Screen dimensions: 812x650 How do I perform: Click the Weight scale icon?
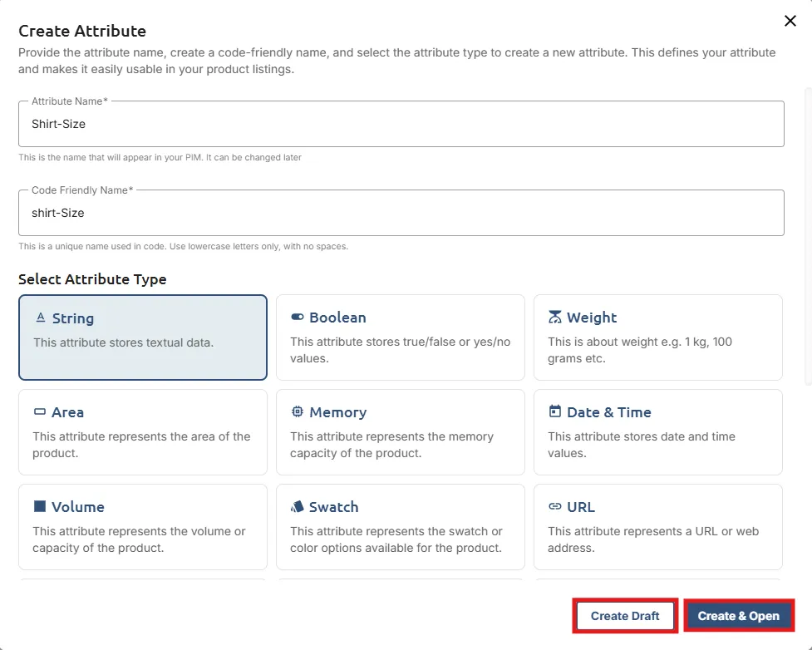pyautogui.click(x=554, y=317)
